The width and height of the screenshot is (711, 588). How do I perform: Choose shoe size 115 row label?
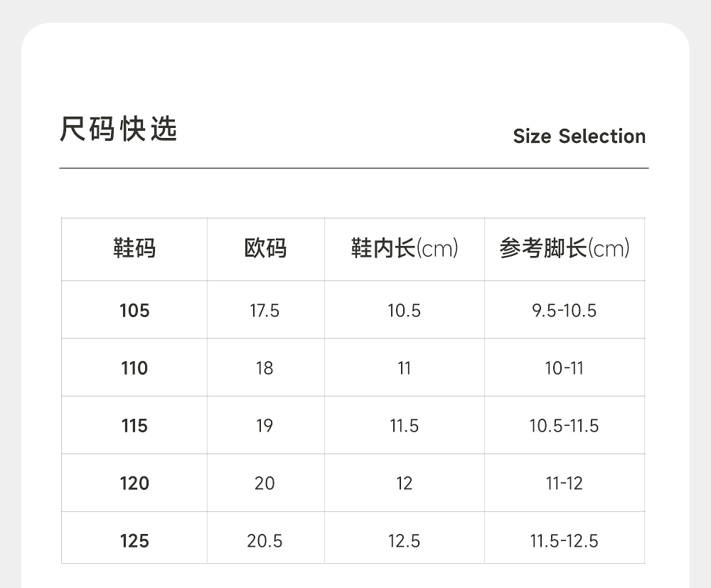click(x=134, y=426)
